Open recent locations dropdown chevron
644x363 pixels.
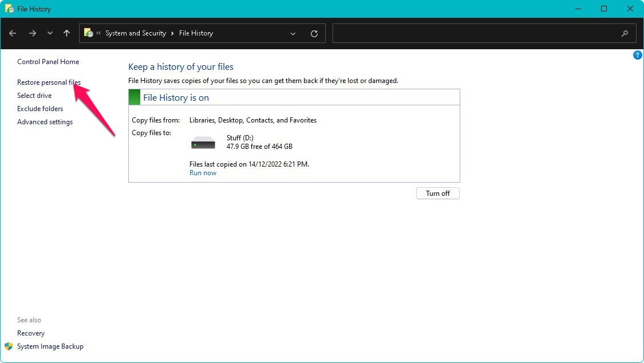(x=50, y=33)
